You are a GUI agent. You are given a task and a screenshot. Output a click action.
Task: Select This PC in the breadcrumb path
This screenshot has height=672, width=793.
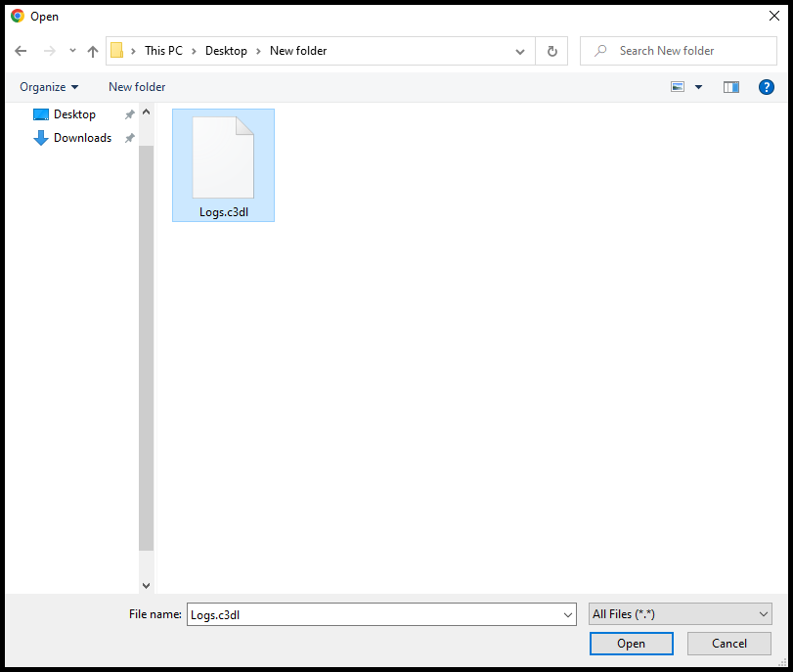163,51
